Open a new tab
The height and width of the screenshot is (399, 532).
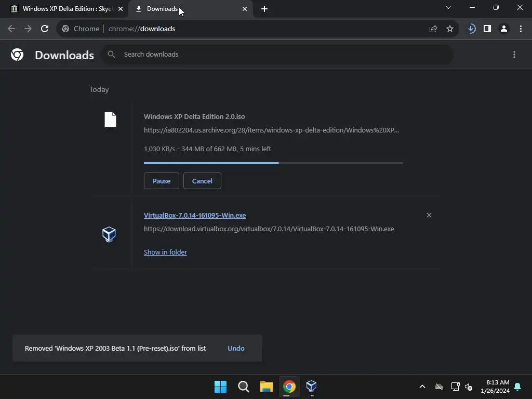click(x=264, y=9)
